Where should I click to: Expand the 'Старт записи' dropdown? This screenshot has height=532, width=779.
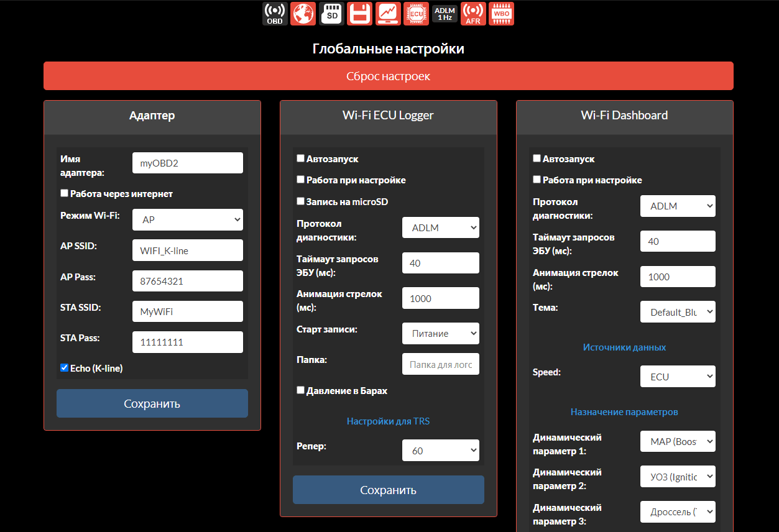(440, 333)
